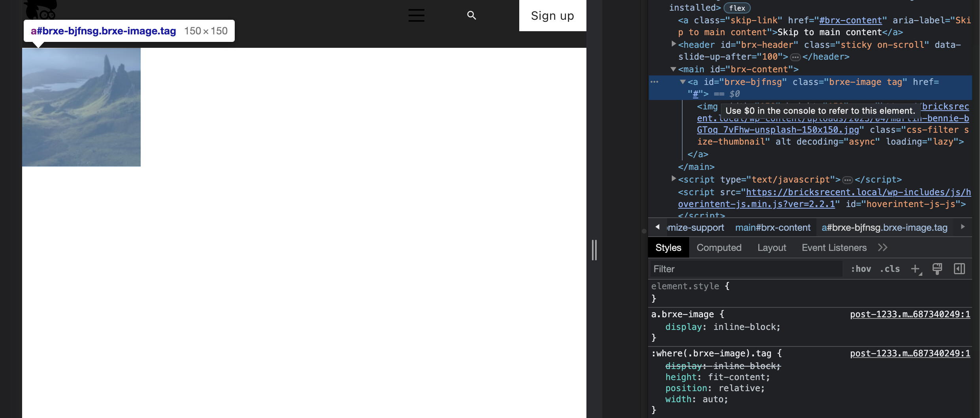Expand the collapsed header content ellipsis

click(795, 57)
